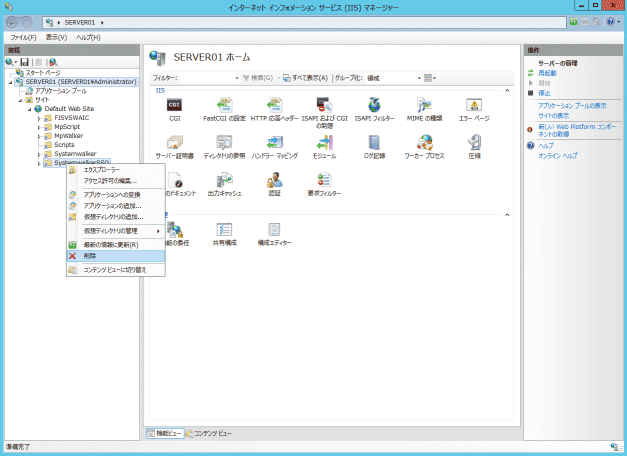Collapse the サイト tree node

(20, 100)
